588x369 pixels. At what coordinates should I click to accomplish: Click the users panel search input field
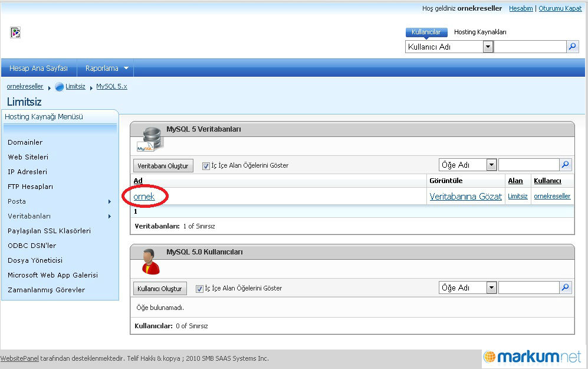click(x=529, y=288)
